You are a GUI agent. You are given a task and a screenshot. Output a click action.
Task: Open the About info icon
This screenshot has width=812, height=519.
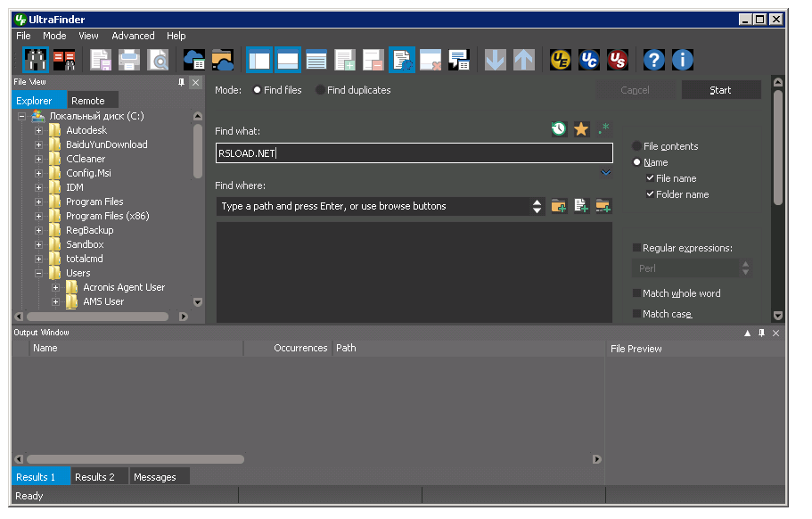(x=683, y=60)
